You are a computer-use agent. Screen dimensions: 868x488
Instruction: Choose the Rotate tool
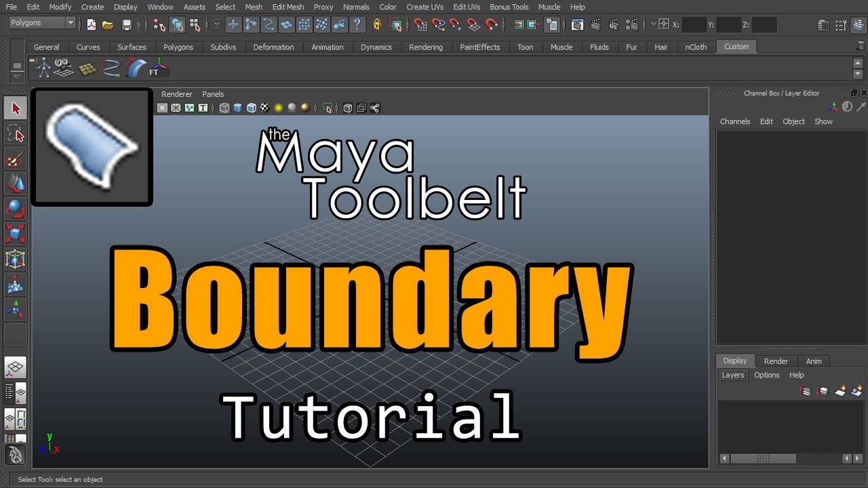(x=16, y=209)
